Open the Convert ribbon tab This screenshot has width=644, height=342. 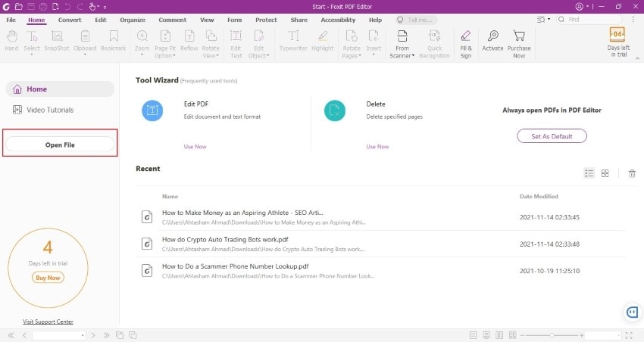coord(70,20)
